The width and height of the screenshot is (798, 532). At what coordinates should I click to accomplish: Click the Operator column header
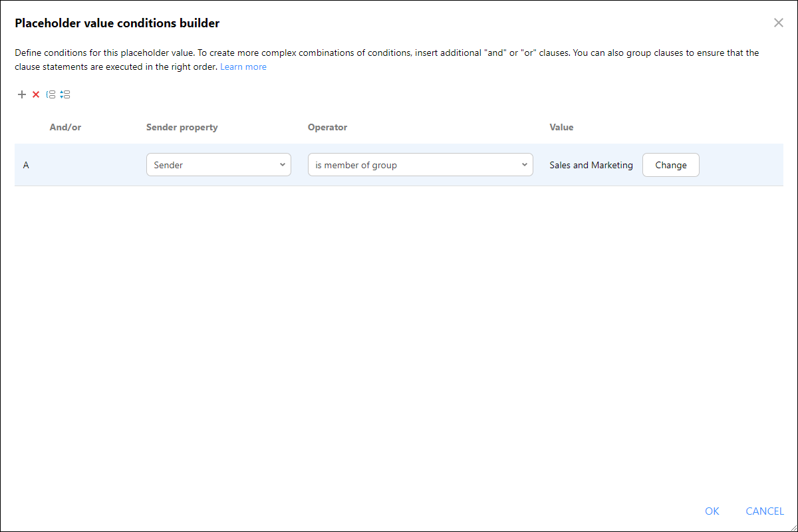click(x=327, y=127)
